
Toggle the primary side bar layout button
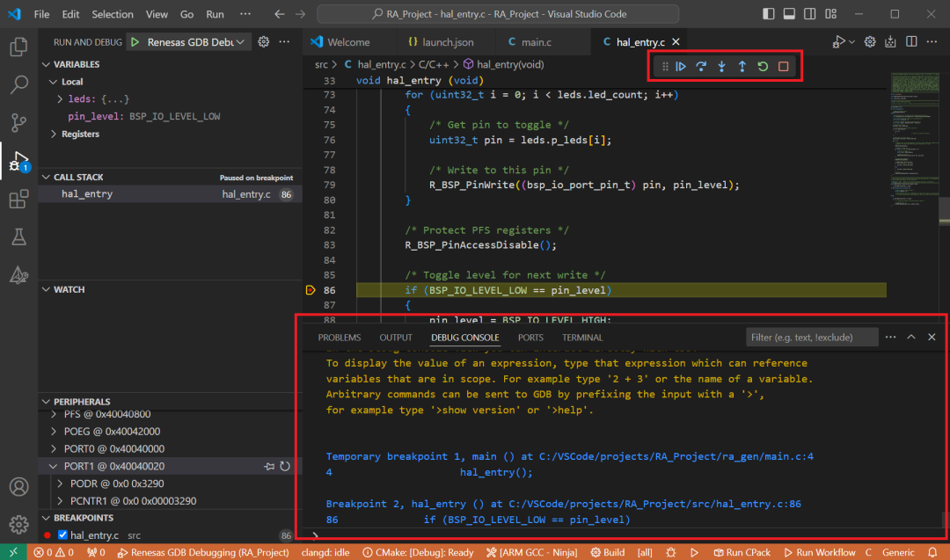[770, 14]
